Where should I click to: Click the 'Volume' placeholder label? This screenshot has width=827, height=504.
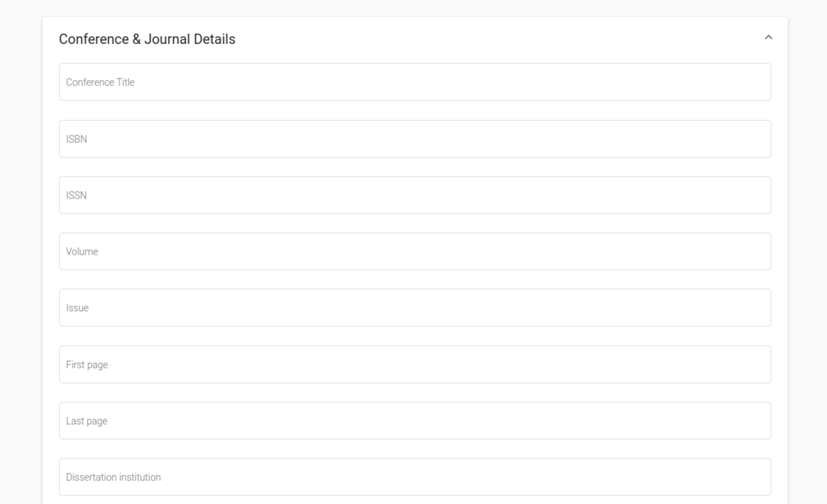coord(82,252)
